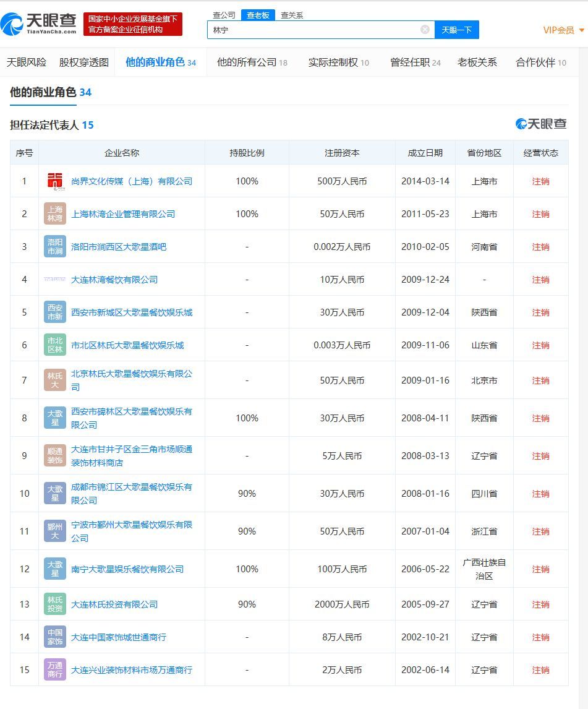Click the 中国家饰 company avatar icon

[x=55, y=637]
